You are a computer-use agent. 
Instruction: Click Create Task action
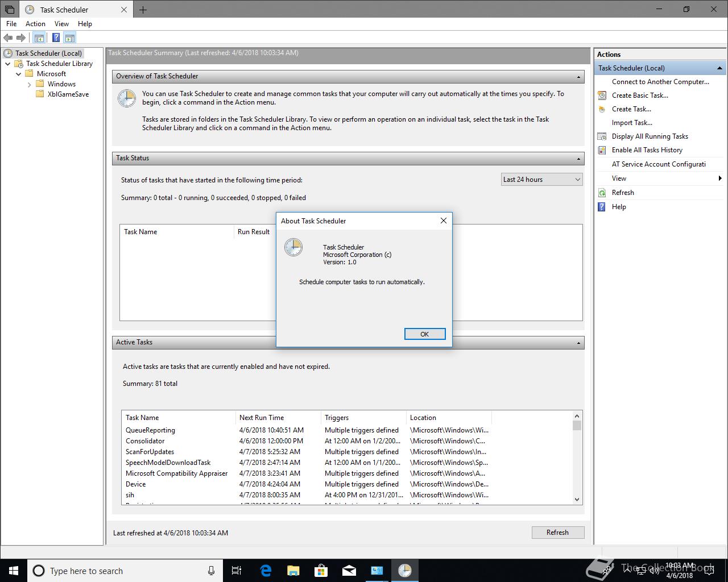(631, 109)
